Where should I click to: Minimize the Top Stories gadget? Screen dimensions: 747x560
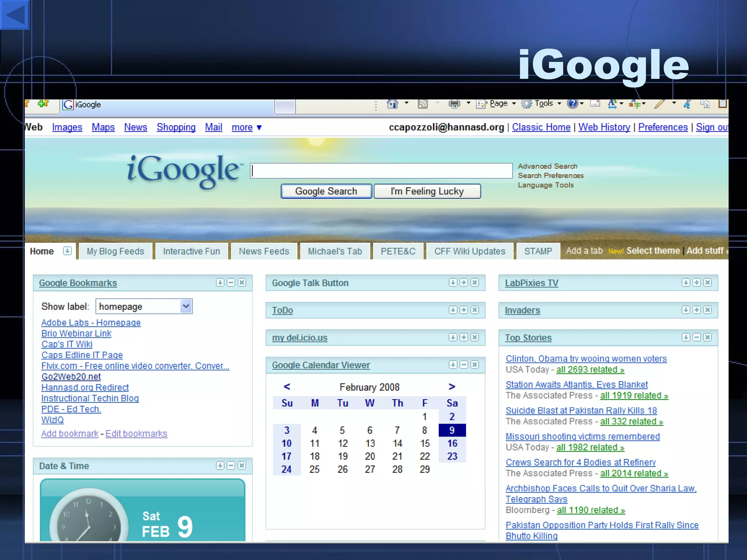(697, 337)
